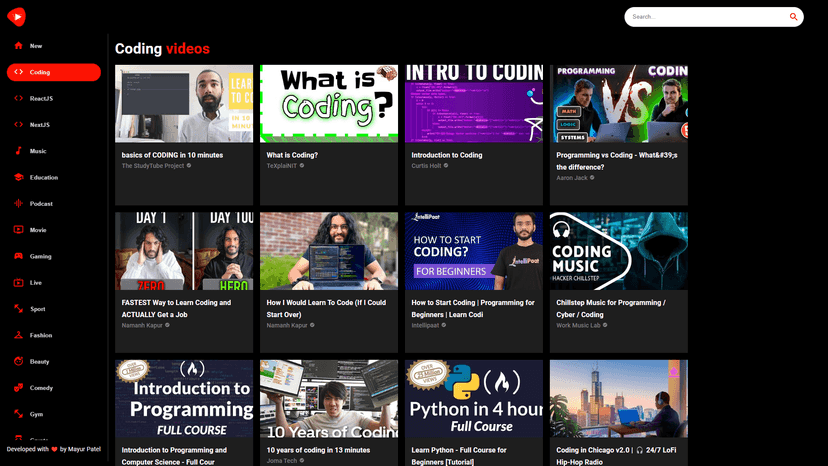Click the red play logo icon

(x=16, y=17)
